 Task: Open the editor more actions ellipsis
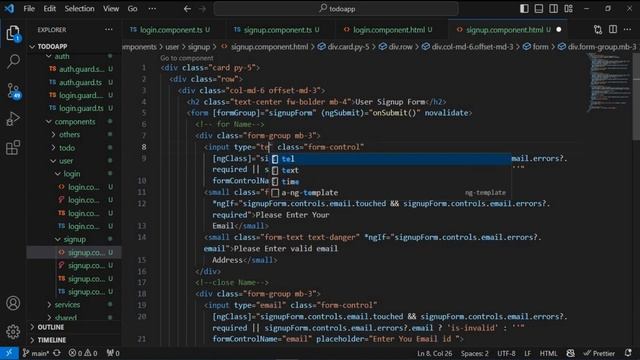(x=627, y=29)
